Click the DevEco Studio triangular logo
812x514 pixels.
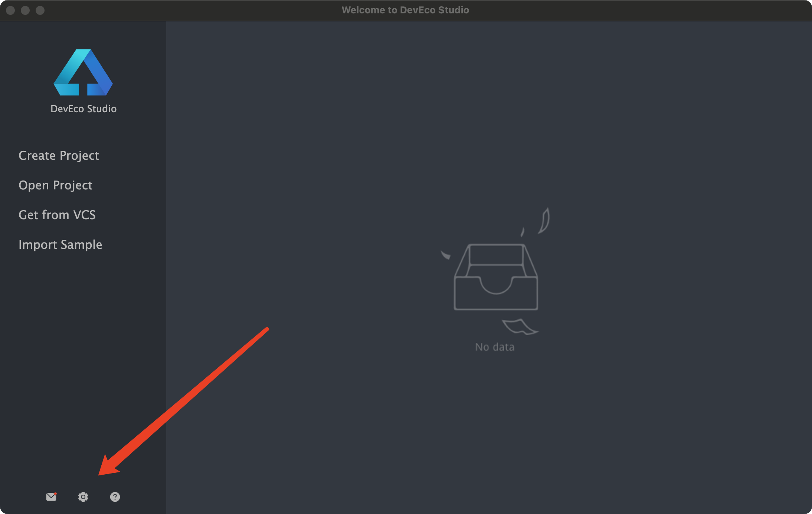tap(83, 73)
